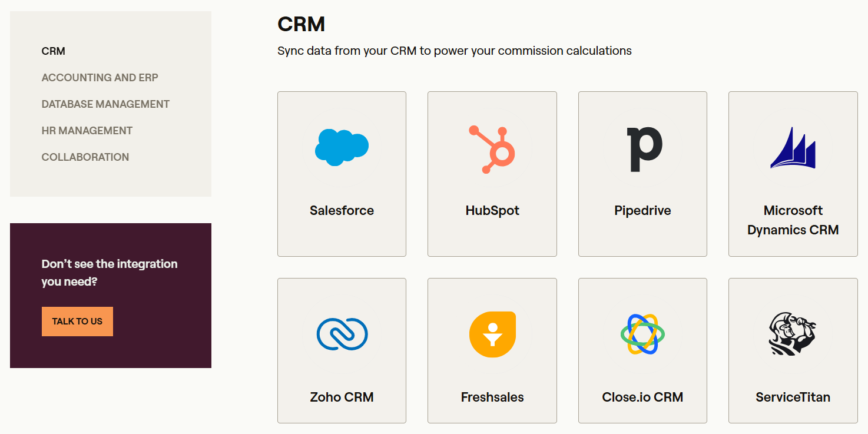
Task: Click the Microsoft Dynamics CRM blue logo
Action: click(793, 148)
